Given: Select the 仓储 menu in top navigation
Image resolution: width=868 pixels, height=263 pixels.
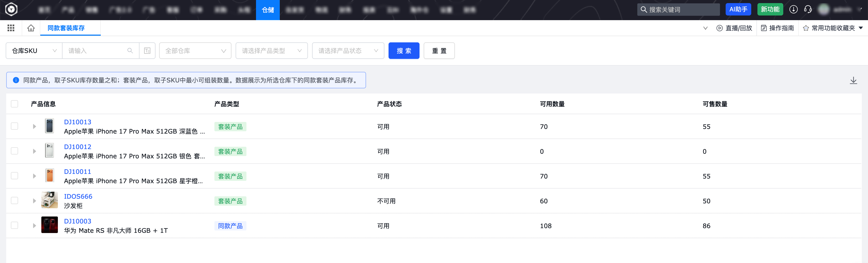Looking at the screenshot, I should (x=268, y=10).
